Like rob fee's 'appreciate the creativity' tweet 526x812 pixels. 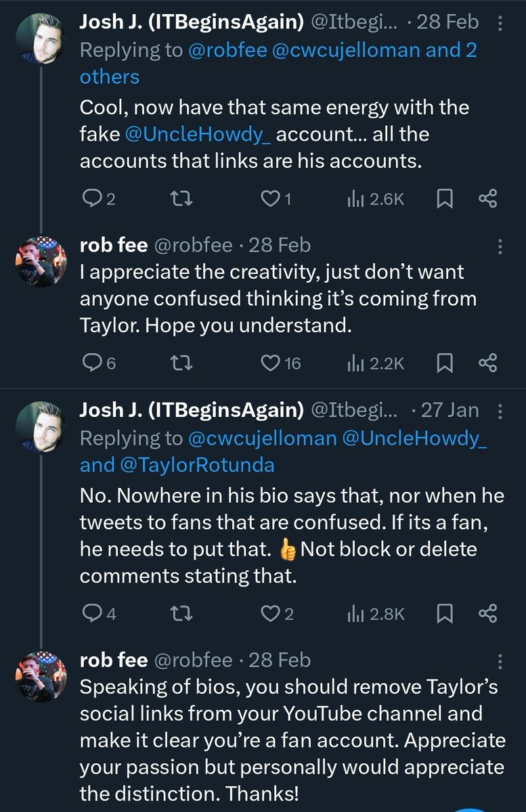(x=281, y=363)
